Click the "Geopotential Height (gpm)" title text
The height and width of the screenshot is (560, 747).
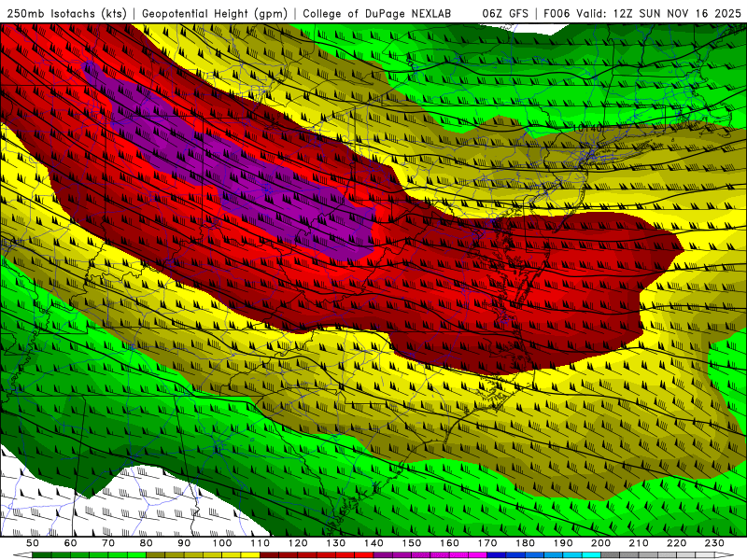215,14
